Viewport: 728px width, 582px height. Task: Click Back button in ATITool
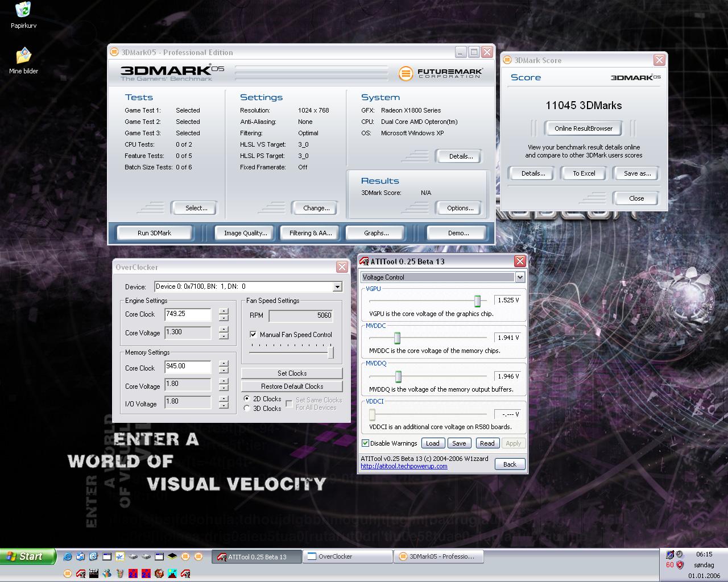pos(510,464)
